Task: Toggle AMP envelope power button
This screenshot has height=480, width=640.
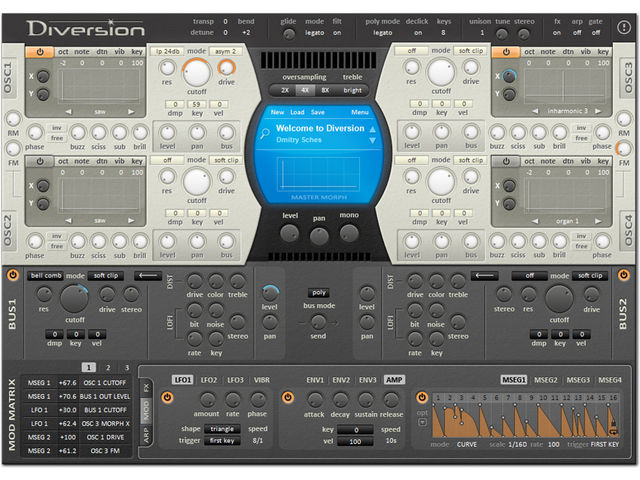Action: (288, 397)
